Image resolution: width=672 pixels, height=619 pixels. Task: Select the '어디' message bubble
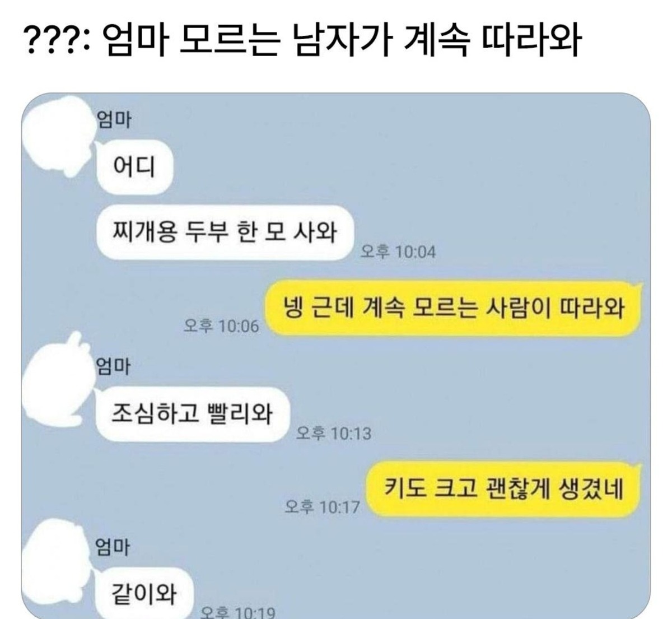(135, 166)
